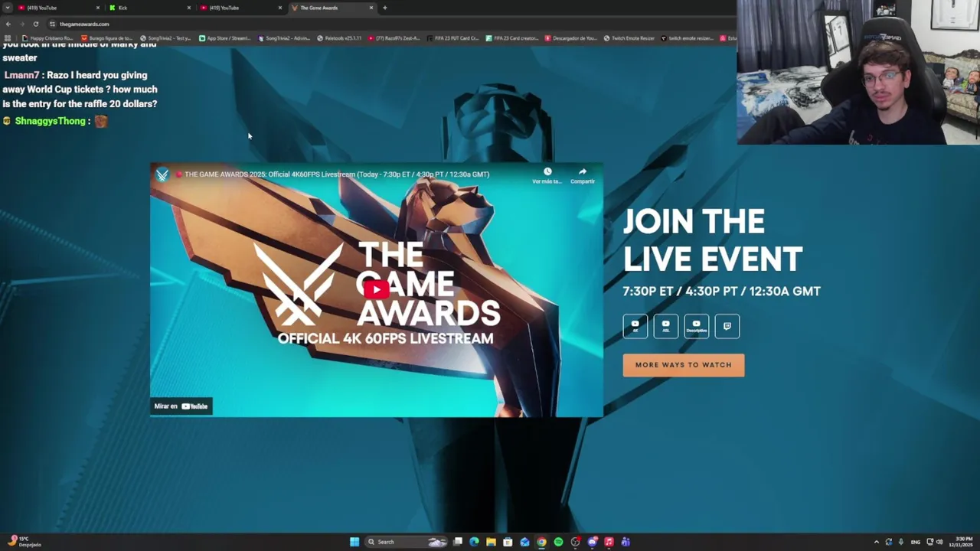Open Happy Cristiano Ro... bookmark
The height and width of the screenshot is (551, 980).
pyautogui.click(x=47, y=38)
